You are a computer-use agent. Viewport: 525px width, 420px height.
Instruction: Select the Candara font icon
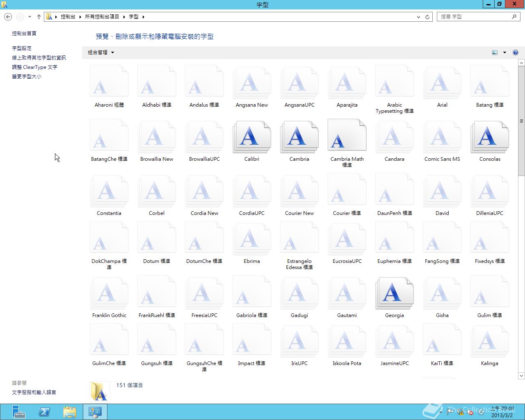395,137
